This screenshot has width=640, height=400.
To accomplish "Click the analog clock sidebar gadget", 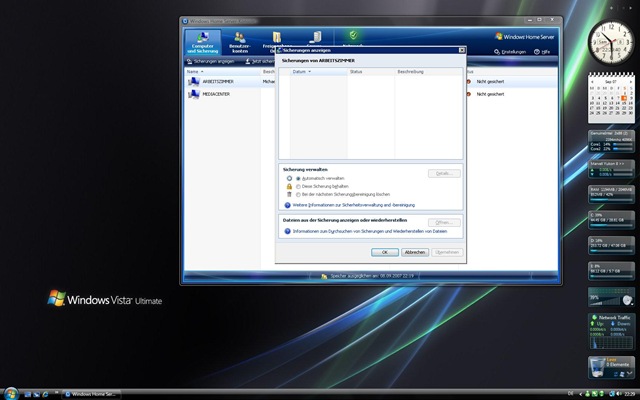I will click(x=611, y=42).
